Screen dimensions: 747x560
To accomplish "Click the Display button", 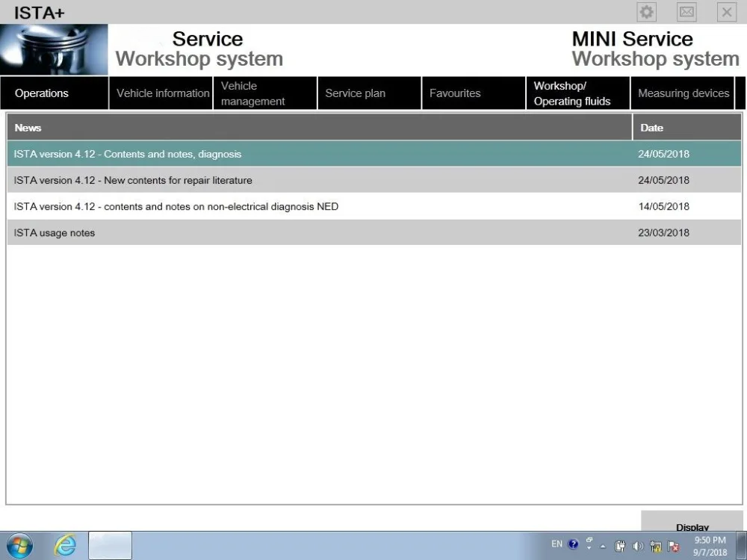I will click(692, 521).
